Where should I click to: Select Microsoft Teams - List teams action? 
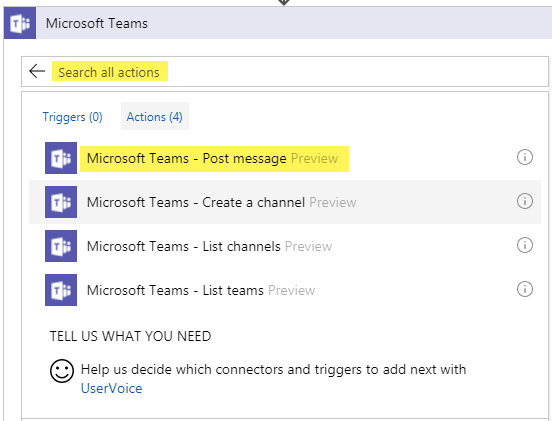click(285, 290)
